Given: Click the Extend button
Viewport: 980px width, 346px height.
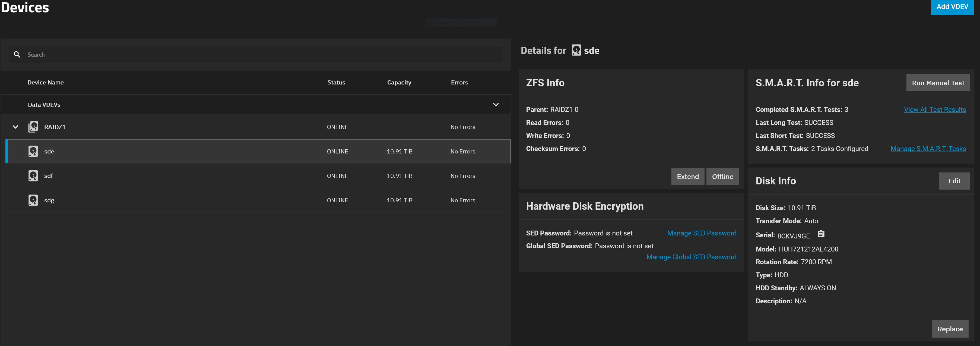Looking at the screenshot, I should click(687, 176).
